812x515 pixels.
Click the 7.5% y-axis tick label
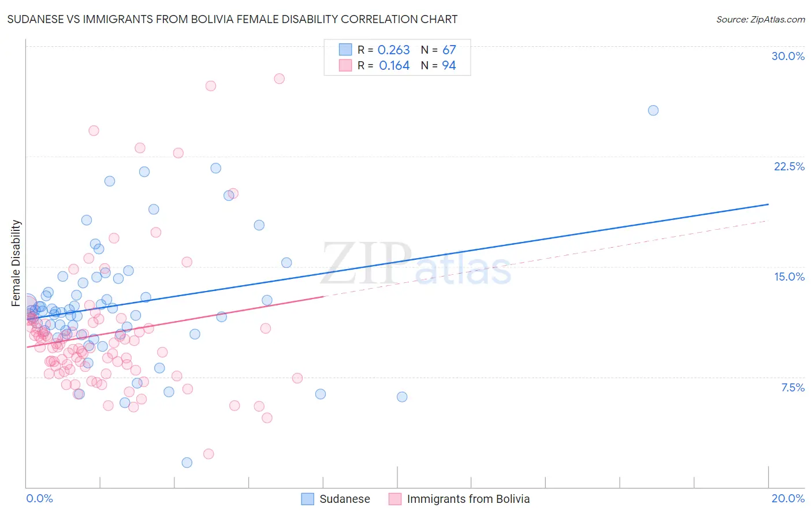pyautogui.click(x=792, y=387)
